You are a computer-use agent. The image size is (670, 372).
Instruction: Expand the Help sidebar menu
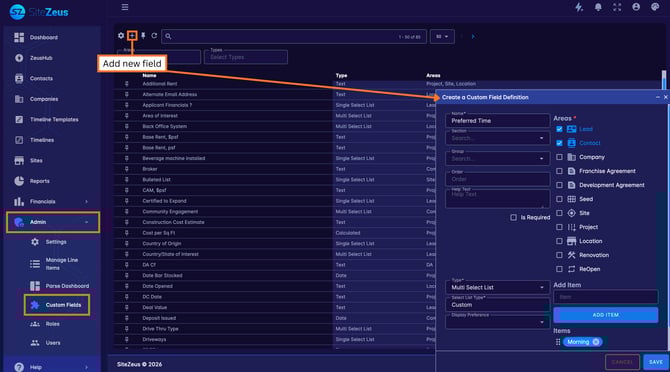86,367
